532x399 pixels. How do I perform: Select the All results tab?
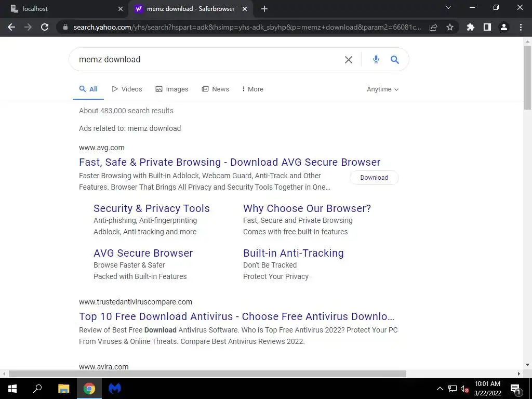88,89
